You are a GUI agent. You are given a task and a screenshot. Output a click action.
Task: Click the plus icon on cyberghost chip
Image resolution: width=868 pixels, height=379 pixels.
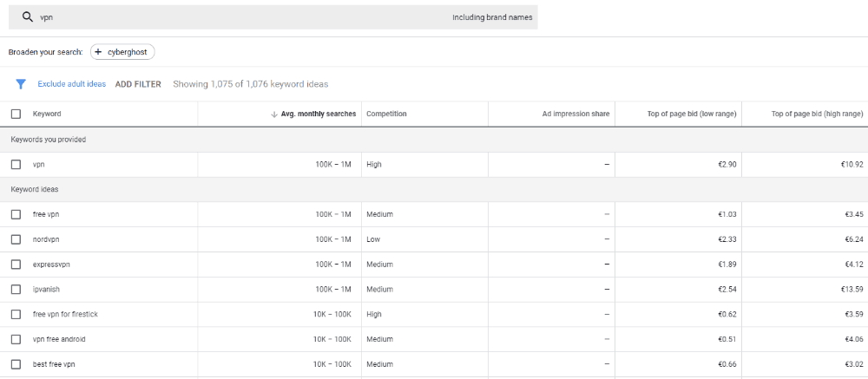[x=98, y=52]
